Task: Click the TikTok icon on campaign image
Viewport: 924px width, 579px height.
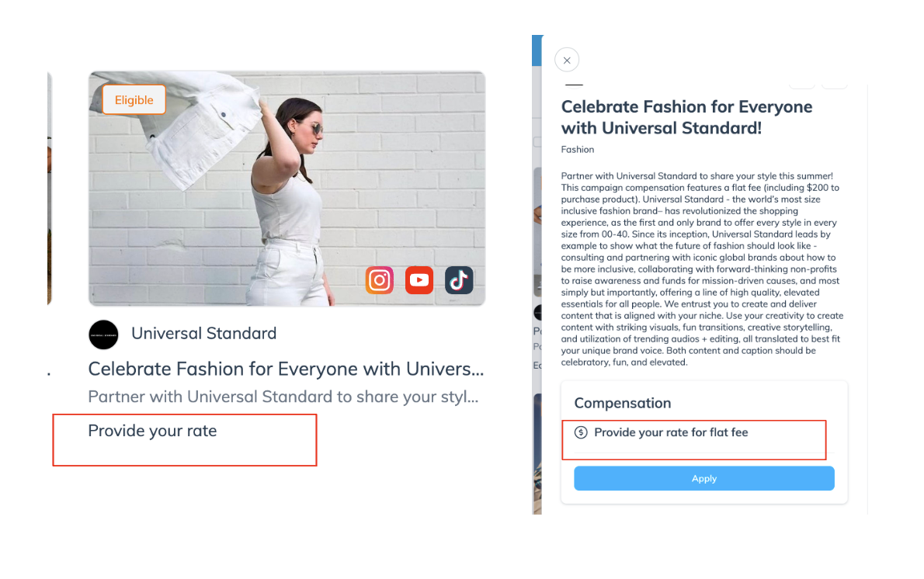Action: 459,280
